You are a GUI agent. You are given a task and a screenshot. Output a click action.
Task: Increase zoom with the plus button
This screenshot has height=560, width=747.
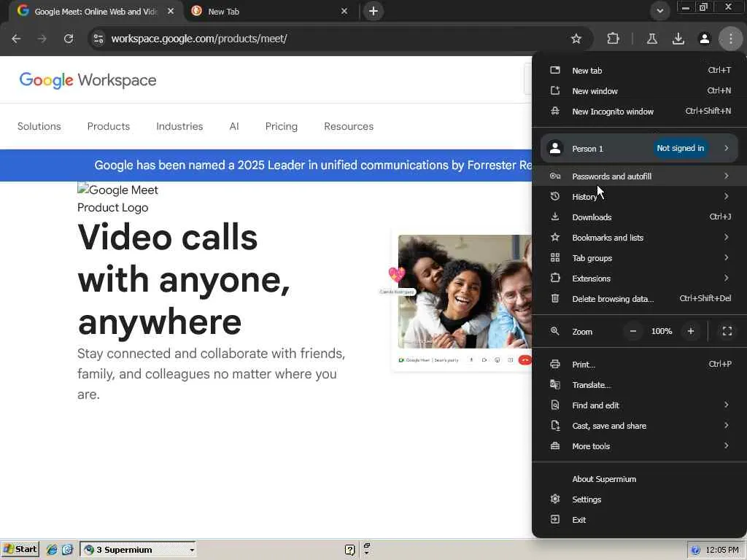(x=691, y=331)
